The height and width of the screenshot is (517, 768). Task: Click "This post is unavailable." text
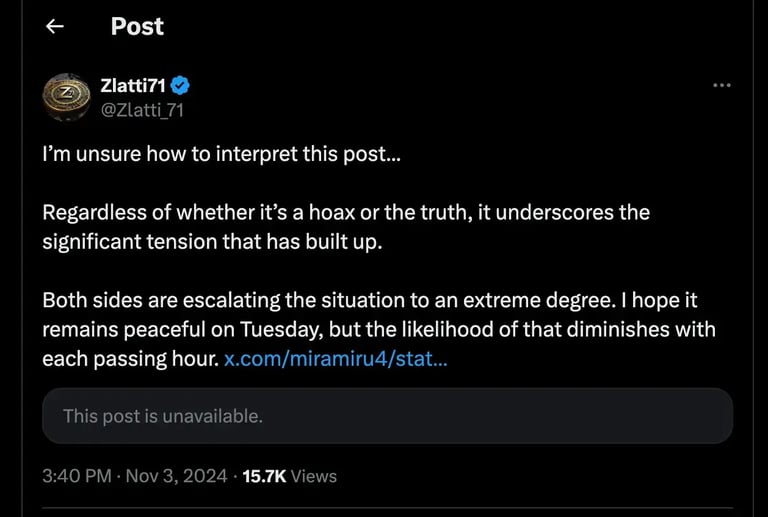pyautogui.click(x=163, y=416)
